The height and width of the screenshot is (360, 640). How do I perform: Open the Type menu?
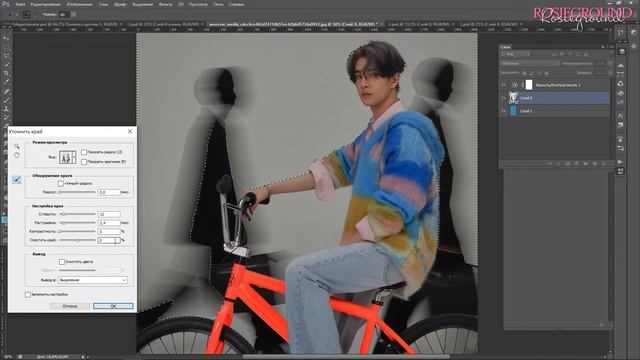pyautogui.click(x=120, y=4)
